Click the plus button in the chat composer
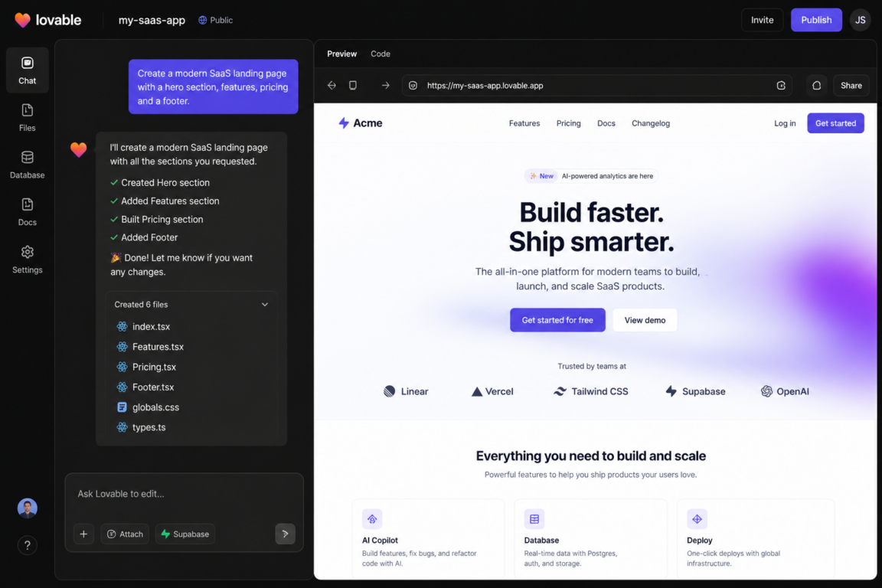The height and width of the screenshot is (588, 882). point(83,534)
